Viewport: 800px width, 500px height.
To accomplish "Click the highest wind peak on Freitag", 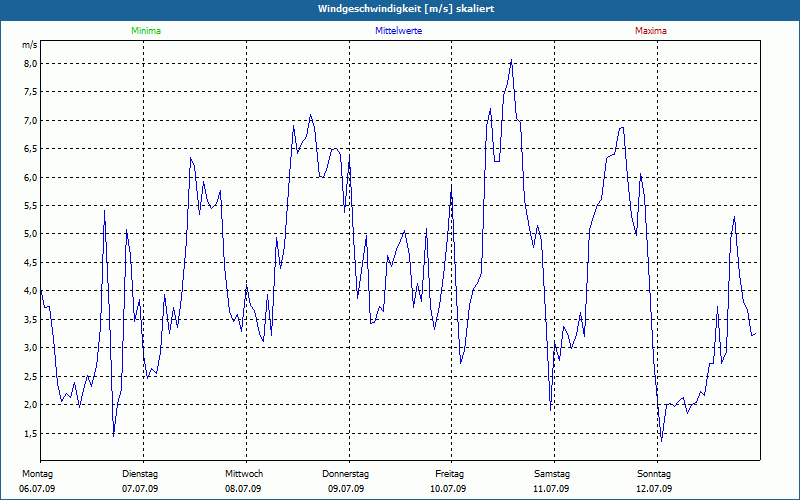I will [511, 60].
